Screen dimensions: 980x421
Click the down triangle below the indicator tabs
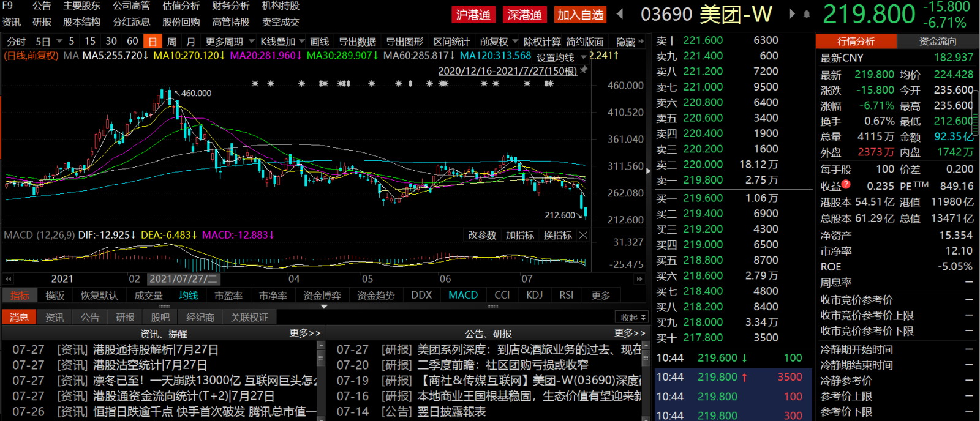click(324, 306)
